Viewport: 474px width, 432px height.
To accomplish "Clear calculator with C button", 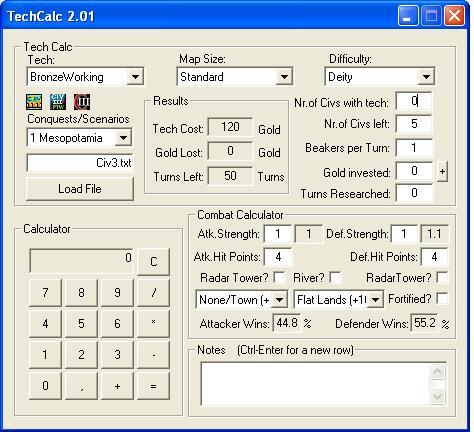I will coord(153,262).
